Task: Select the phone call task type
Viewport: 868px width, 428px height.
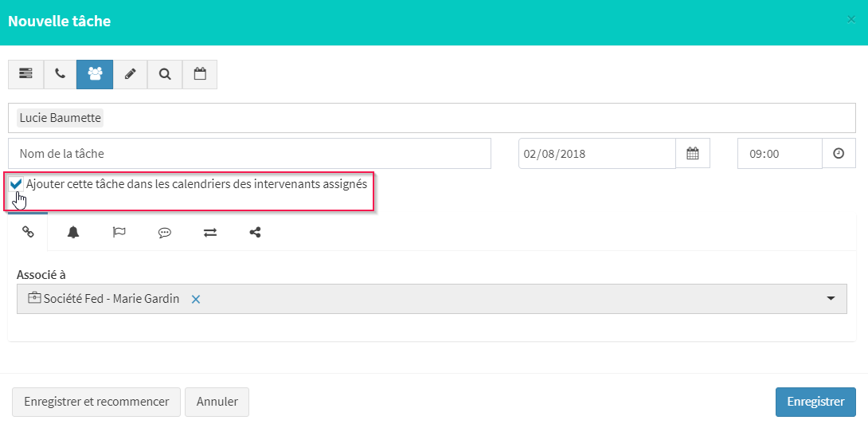Action: 61,74
